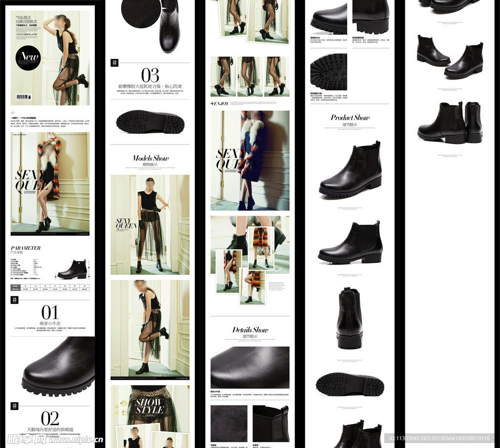Open the glossy leather close-up under Details Show

(250, 367)
